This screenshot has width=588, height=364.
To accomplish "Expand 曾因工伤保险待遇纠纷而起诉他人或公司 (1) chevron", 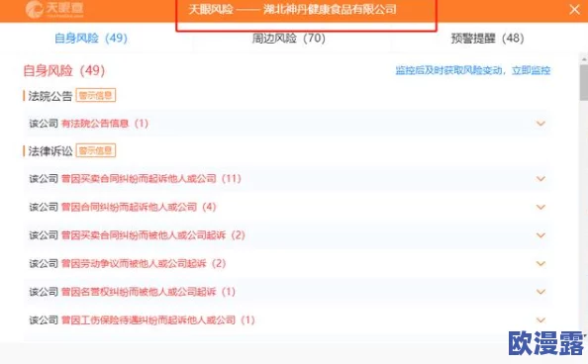I will pos(540,320).
